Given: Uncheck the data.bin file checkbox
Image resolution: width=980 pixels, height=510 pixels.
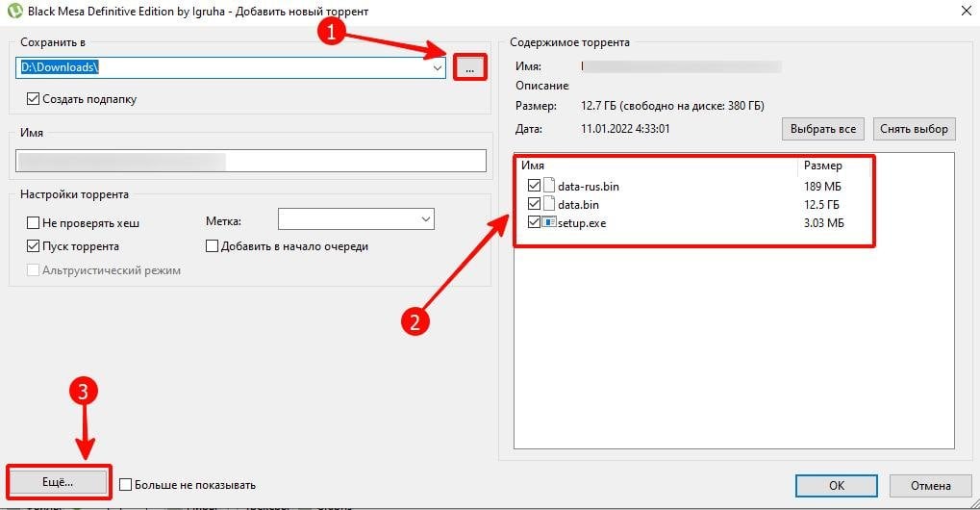Looking at the screenshot, I should point(534,204).
